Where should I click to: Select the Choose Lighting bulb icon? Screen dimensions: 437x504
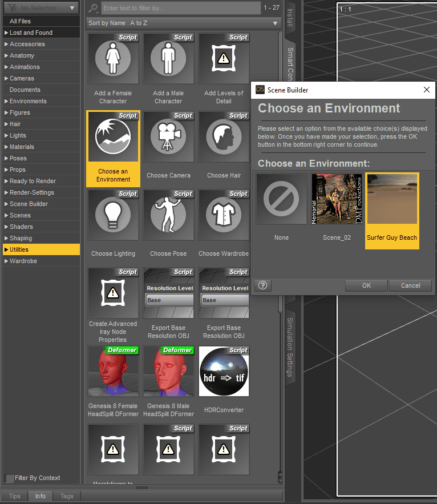tap(113, 215)
